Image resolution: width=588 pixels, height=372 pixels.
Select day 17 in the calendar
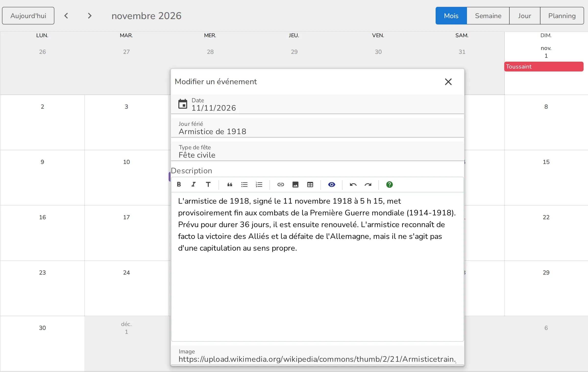pyautogui.click(x=126, y=217)
